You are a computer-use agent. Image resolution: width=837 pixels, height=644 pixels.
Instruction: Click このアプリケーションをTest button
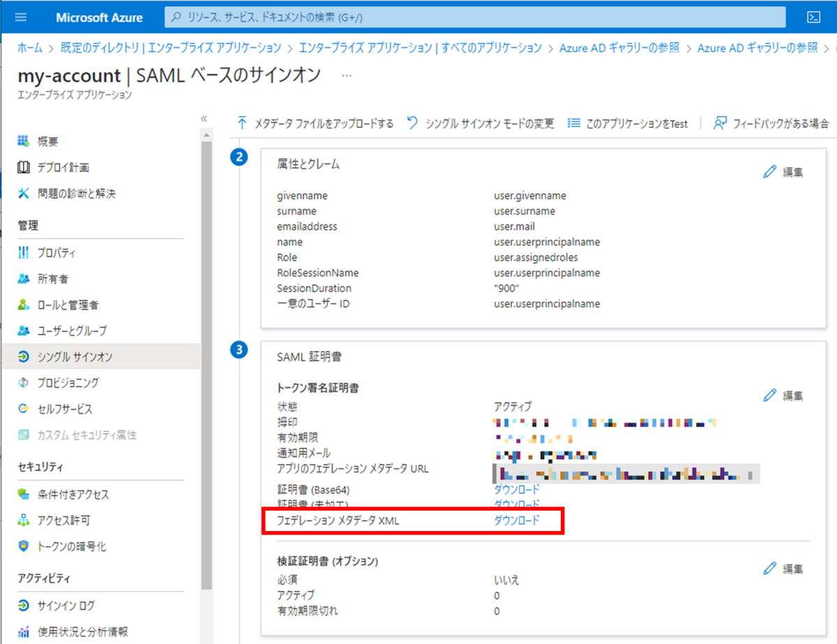[x=628, y=123]
